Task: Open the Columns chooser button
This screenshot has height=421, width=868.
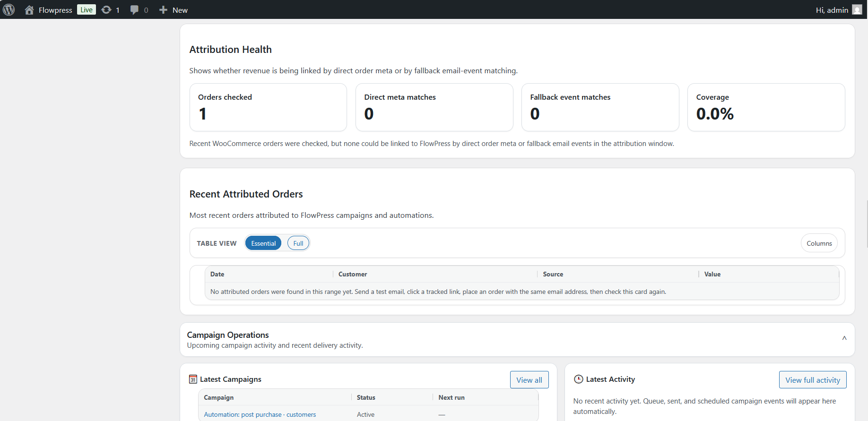Action: pos(819,243)
